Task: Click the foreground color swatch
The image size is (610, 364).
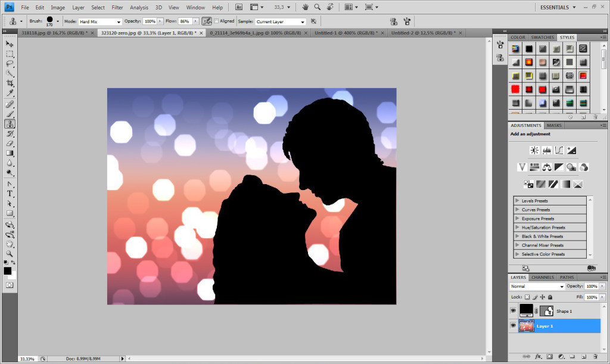Action: point(8,271)
